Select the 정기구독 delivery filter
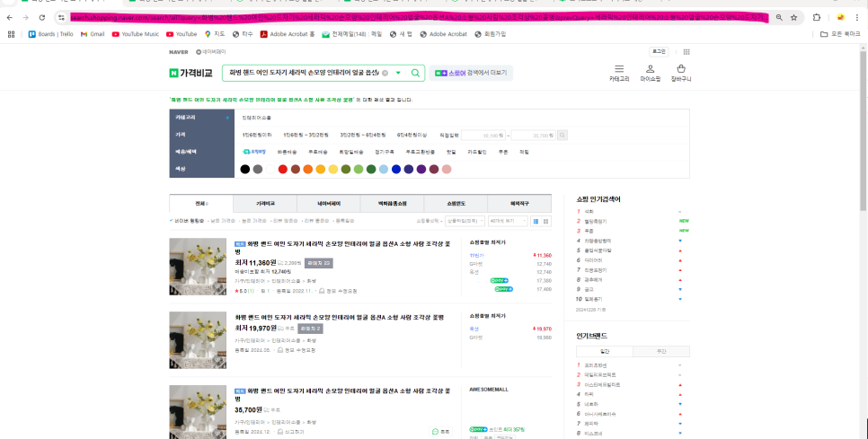Viewport: 868px width, 439px height. click(x=385, y=152)
